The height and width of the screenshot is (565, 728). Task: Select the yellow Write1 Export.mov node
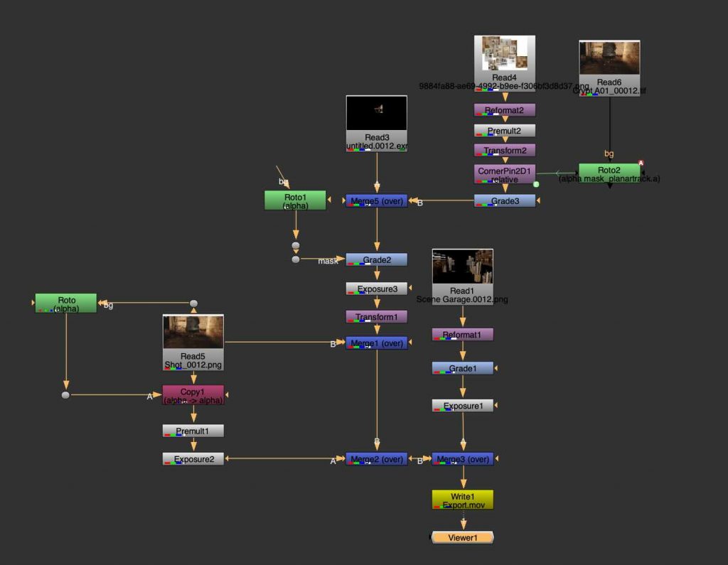click(x=462, y=500)
